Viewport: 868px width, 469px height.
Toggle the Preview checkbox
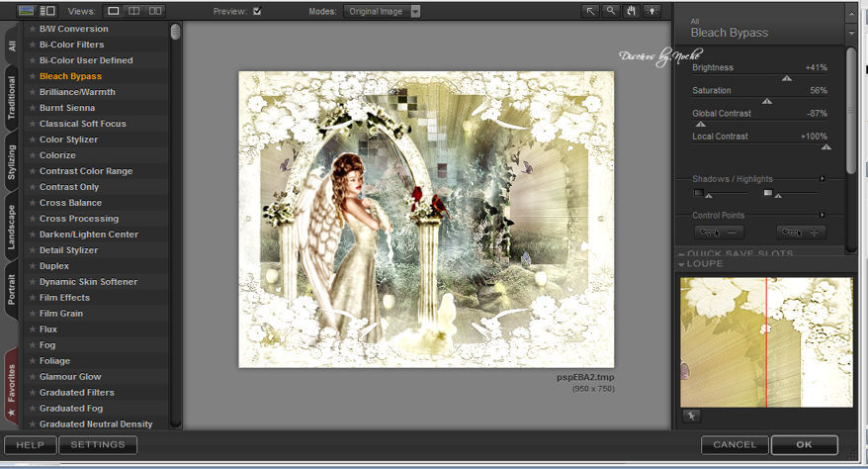[257, 12]
